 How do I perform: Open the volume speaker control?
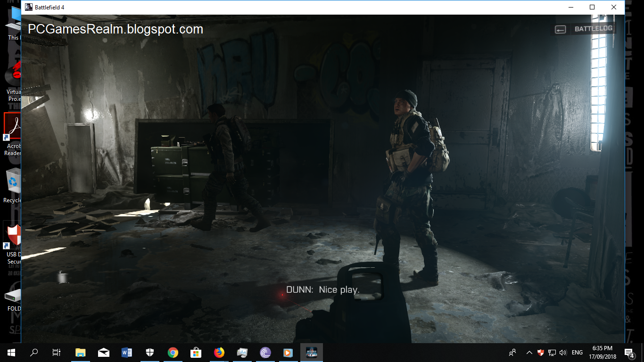[562, 353]
